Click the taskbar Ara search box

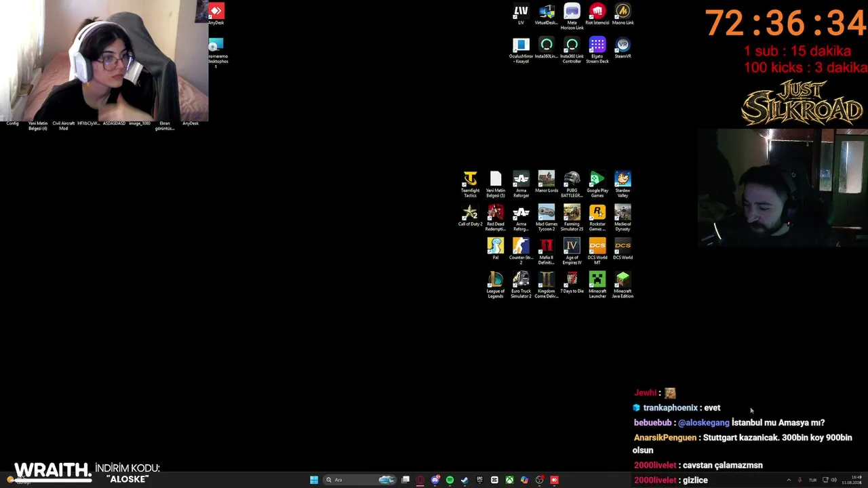click(x=360, y=480)
